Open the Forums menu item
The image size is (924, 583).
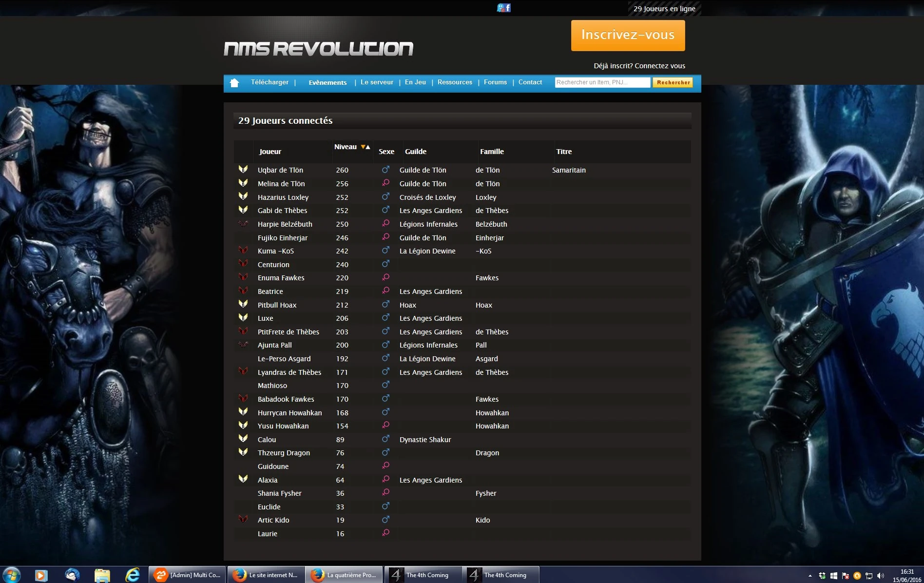[x=495, y=82]
